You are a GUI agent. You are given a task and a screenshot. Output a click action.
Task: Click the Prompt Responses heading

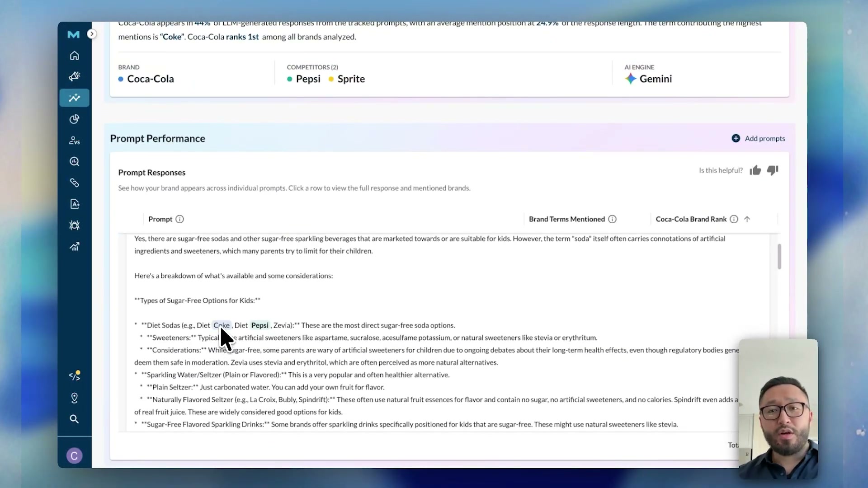[152, 173]
